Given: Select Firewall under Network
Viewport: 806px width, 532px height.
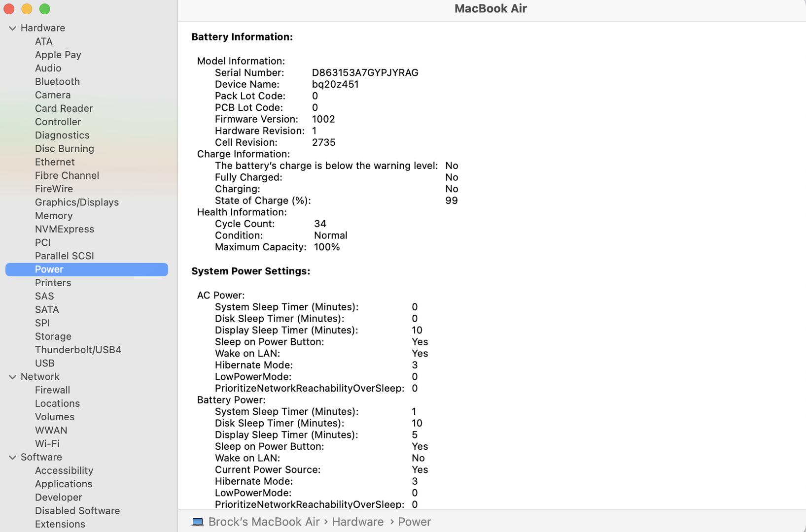Looking at the screenshot, I should [52, 390].
